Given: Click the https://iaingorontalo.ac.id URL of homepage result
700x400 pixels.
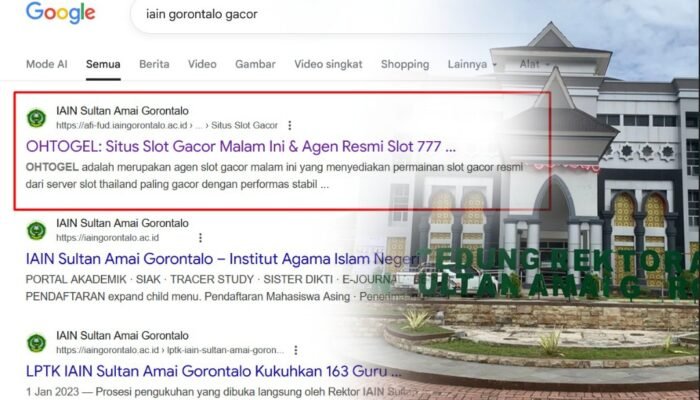Looking at the screenshot, I should coord(108,238).
